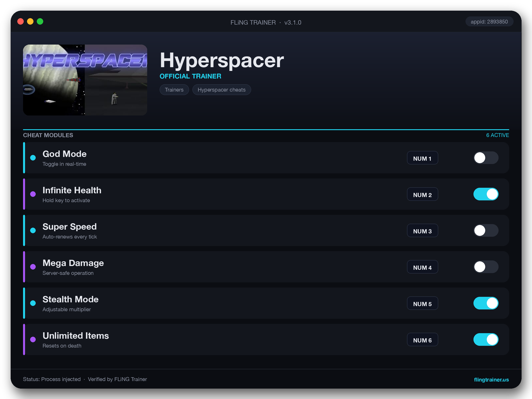Turn off the Infinite Health switch

pyautogui.click(x=486, y=194)
